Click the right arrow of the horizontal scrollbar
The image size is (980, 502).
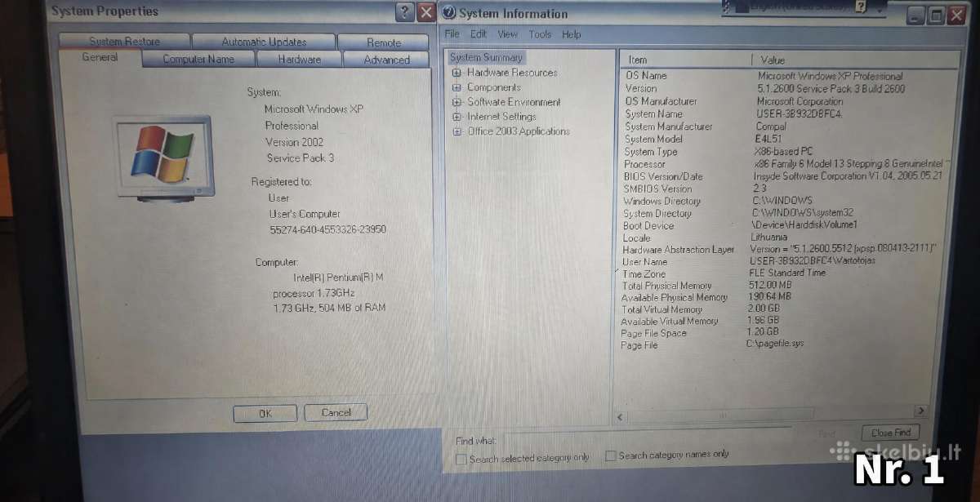920,411
